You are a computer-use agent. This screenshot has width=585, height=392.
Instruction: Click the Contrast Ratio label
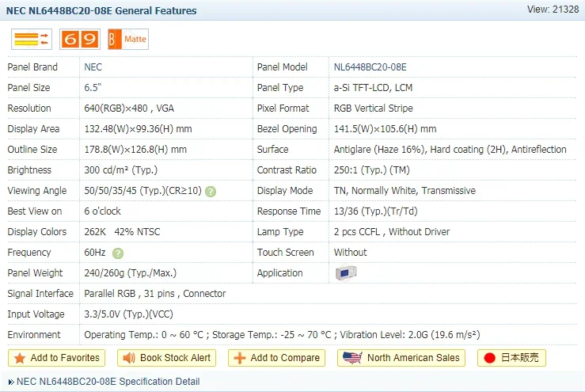tap(287, 169)
